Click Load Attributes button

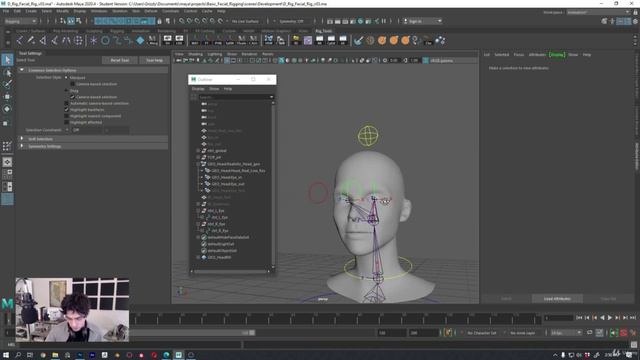click(557, 299)
